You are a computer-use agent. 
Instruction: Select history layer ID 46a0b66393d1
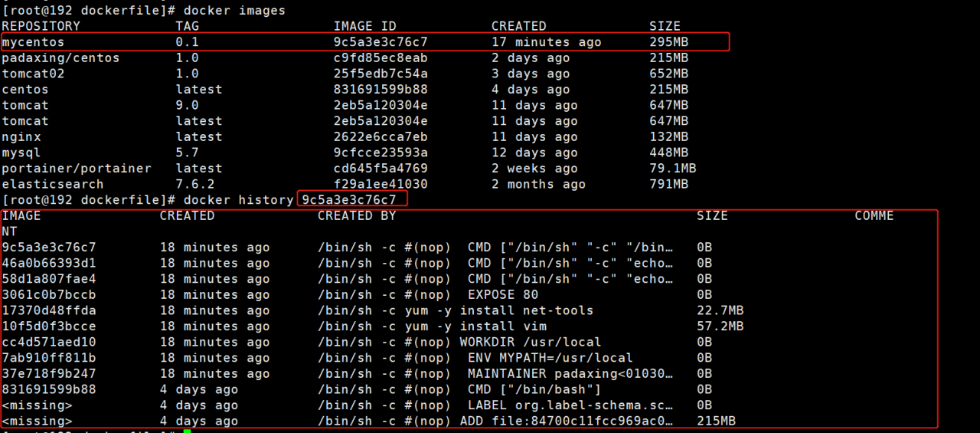(x=49, y=264)
